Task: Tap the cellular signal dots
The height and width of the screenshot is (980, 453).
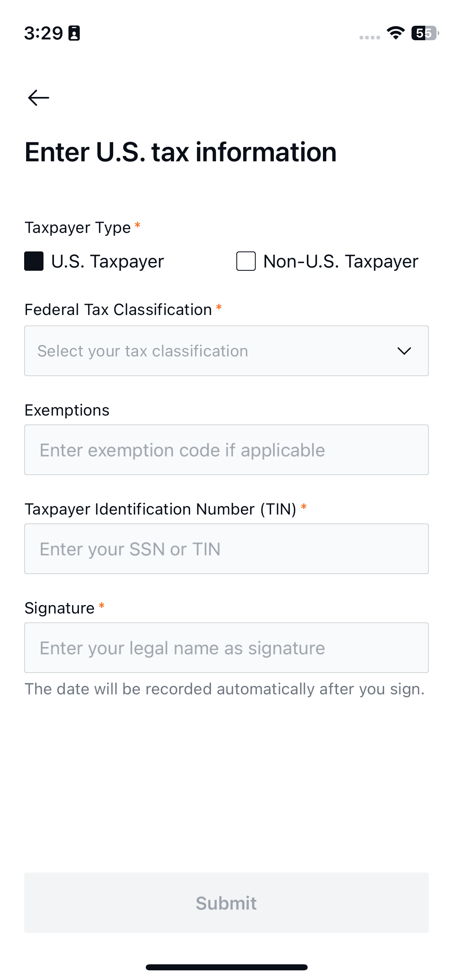Action: [x=370, y=37]
